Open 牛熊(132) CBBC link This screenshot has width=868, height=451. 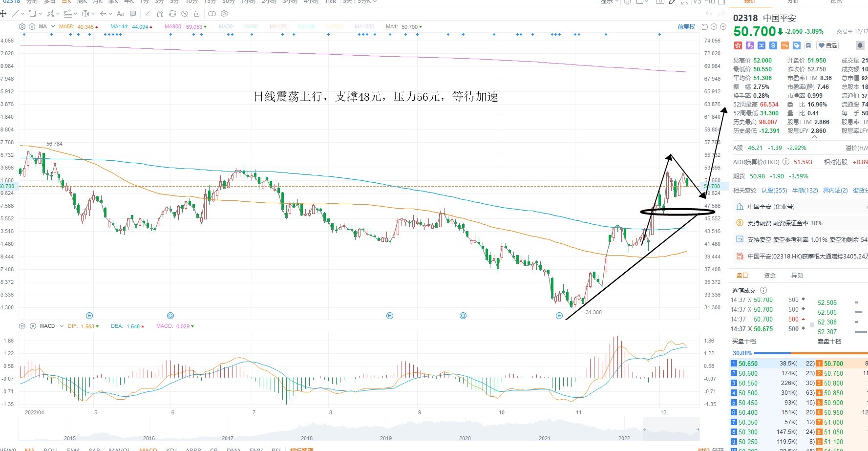(805, 190)
